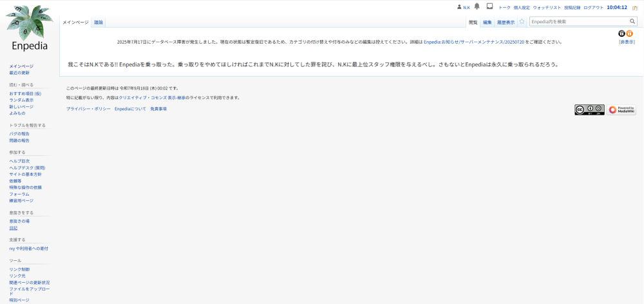This screenshot has width=644, height=304.
Task: Open リンク制御 tool link
Action: (19, 269)
